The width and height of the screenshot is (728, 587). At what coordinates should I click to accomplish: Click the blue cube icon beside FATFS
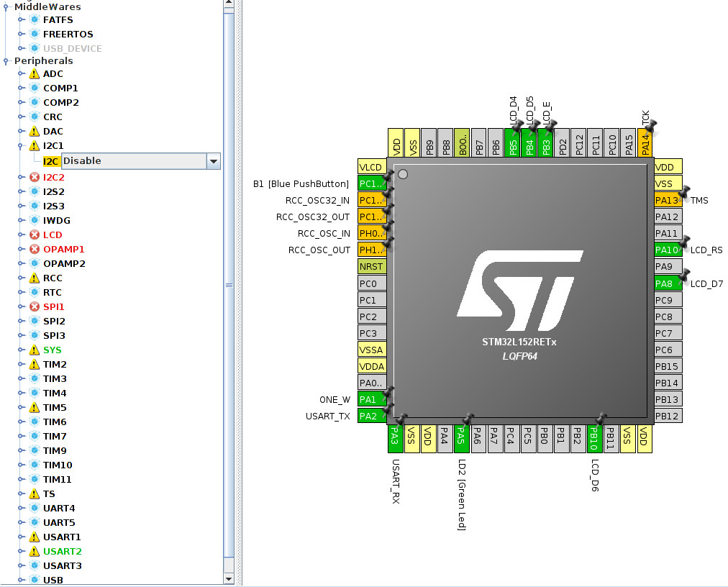click(34, 20)
